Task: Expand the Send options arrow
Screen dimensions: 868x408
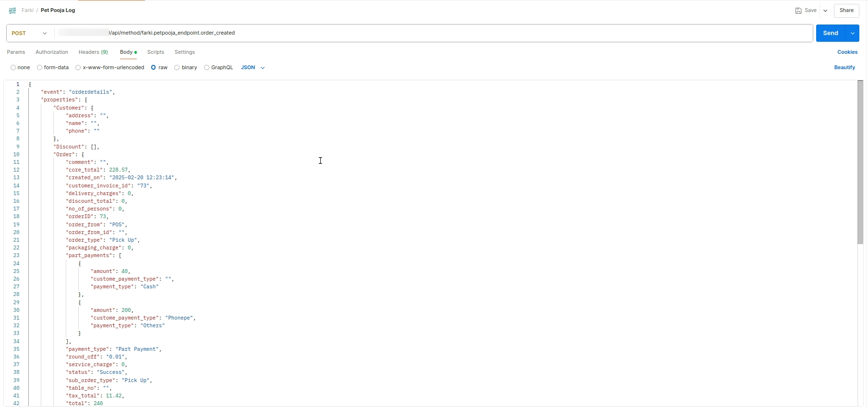Action: [x=853, y=33]
